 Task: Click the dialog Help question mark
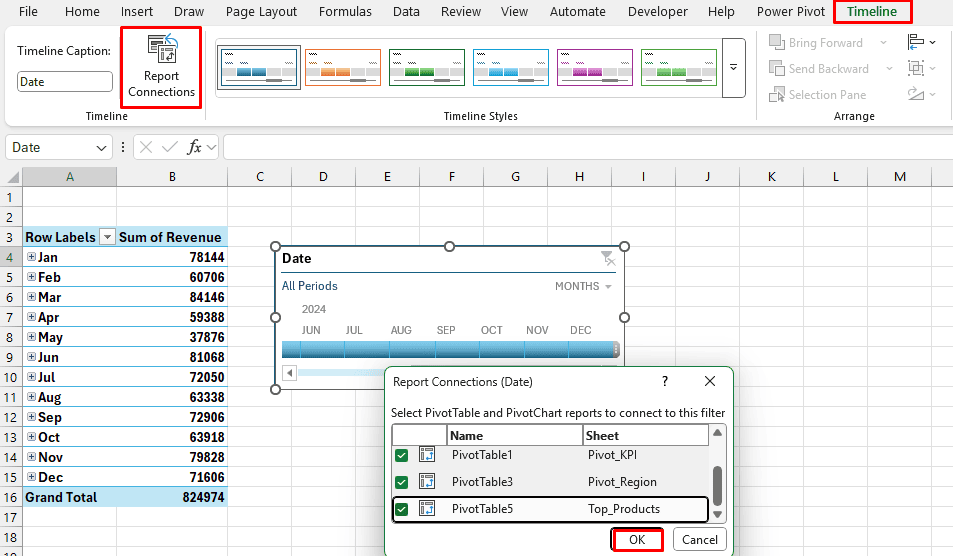(665, 381)
